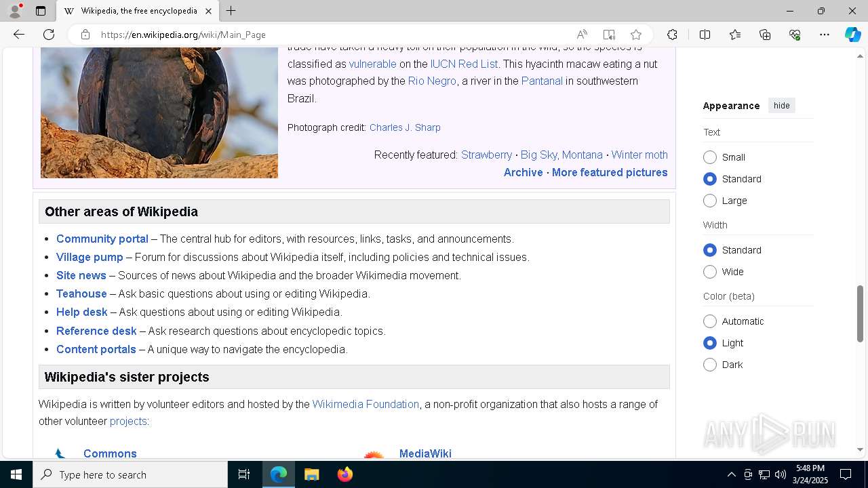Open notification center icon

[x=846, y=474]
